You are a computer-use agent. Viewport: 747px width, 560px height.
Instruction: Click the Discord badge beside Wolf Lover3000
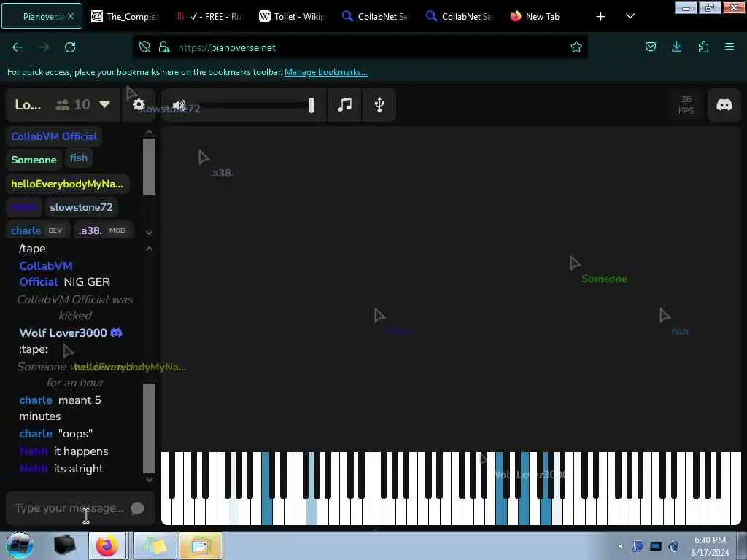coord(116,332)
